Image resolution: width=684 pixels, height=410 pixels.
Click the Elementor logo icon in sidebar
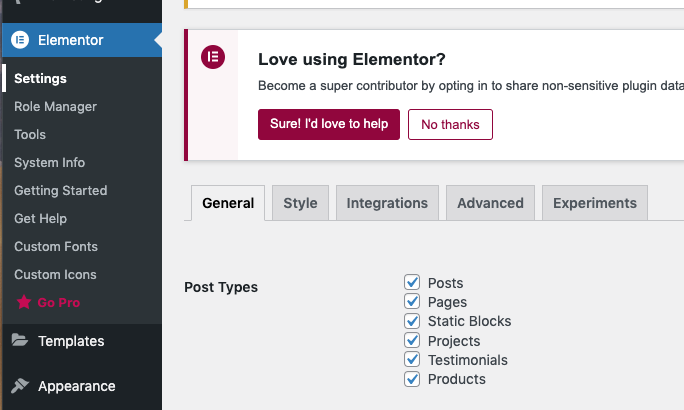tap(19, 41)
